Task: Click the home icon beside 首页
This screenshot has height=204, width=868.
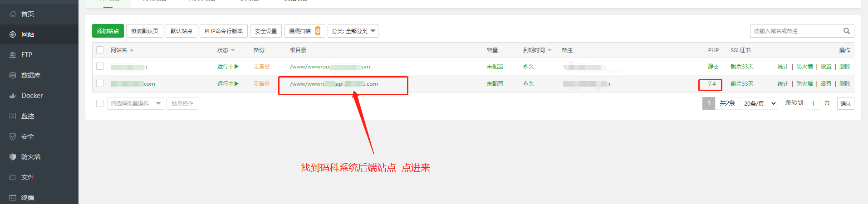Action: pyautogui.click(x=13, y=14)
